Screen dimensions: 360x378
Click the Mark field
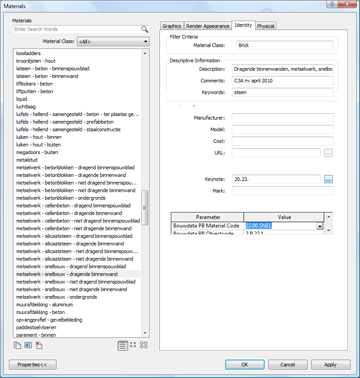click(x=283, y=191)
